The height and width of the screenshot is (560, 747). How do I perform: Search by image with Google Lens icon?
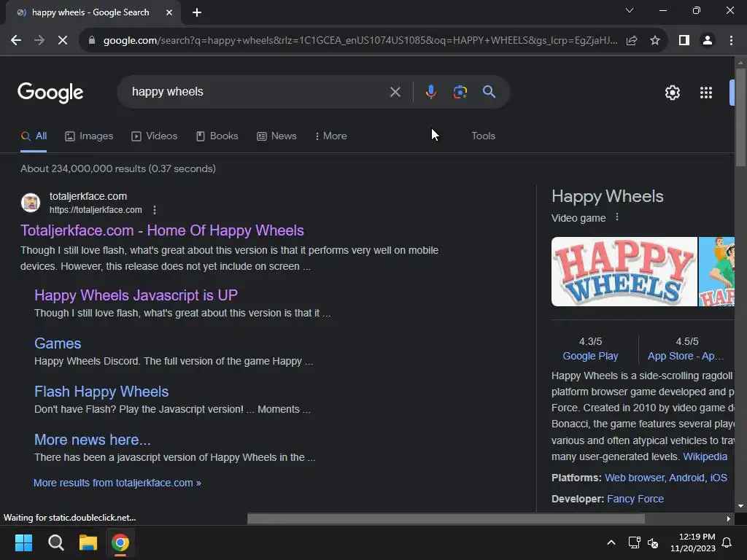click(460, 92)
